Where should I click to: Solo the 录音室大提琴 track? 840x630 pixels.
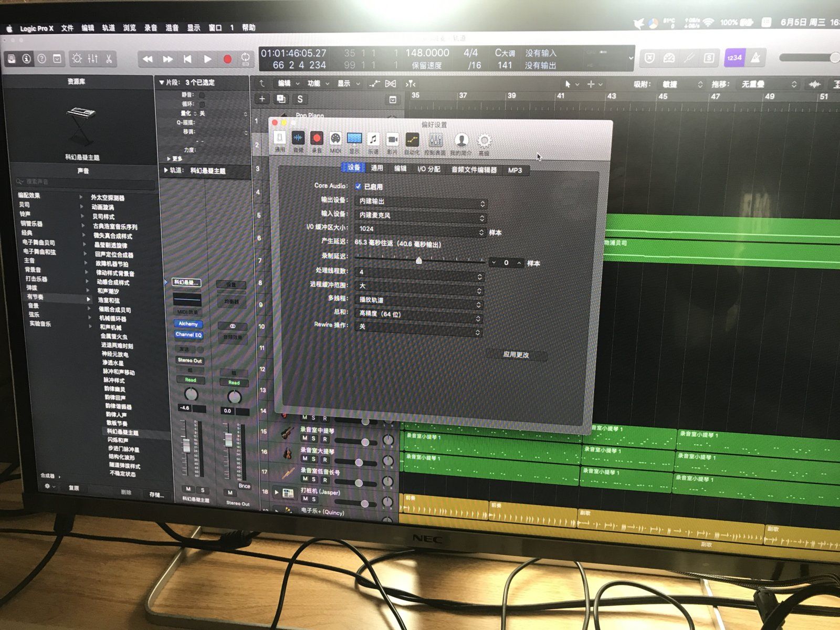(314, 459)
